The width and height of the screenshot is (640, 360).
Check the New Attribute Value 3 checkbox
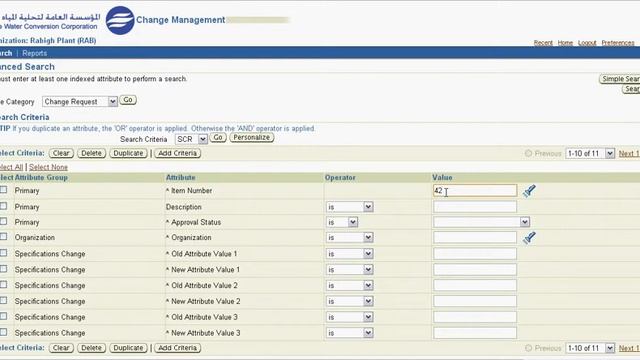[4, 332]
